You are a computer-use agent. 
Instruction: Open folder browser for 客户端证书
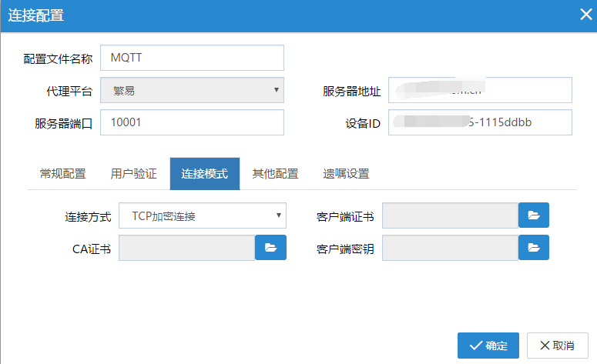coord(534,216)
